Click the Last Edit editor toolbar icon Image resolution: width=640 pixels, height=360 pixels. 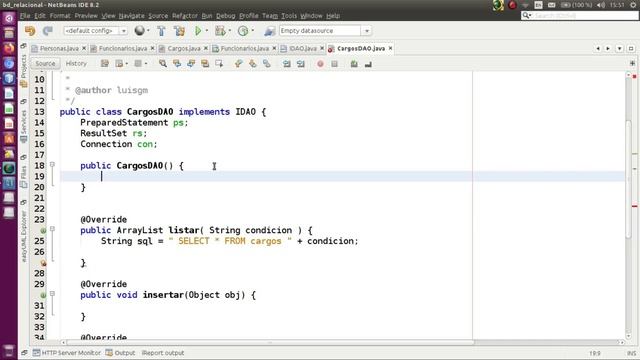(x=105, y=64)
